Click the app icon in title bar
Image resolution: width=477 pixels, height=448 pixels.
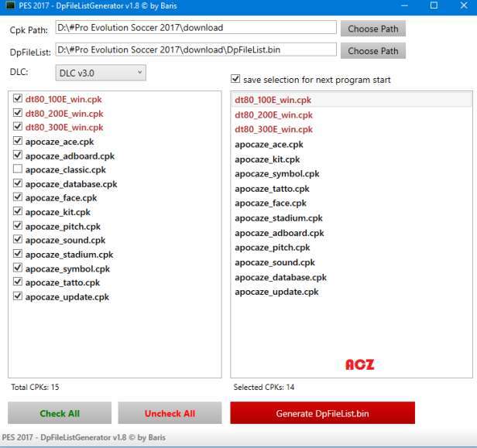coord(10,6)
